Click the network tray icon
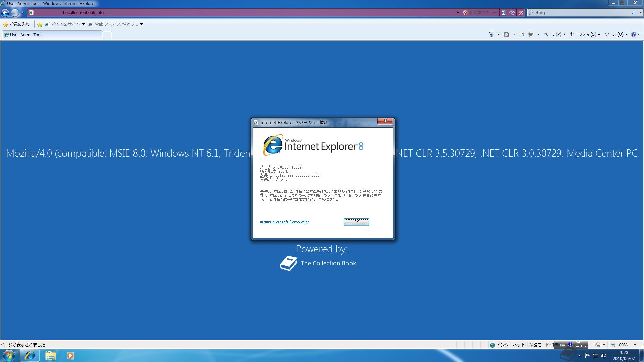644x362 pixels. pos(596,356)
